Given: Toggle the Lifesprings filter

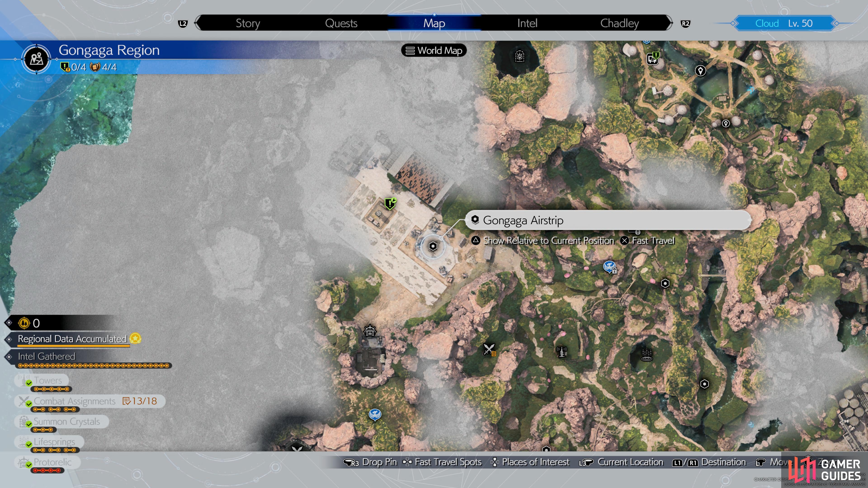Looking at the screenshot, I should (49, 442).
